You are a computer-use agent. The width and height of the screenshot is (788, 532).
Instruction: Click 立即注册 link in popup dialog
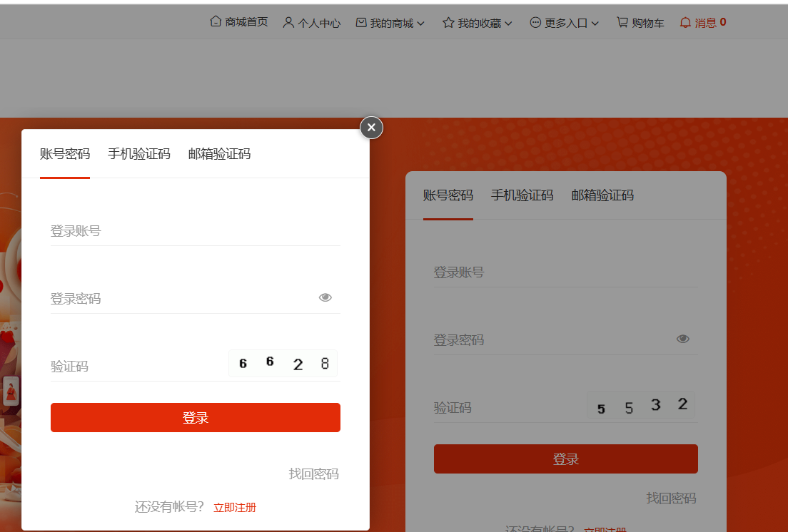tap(235, 508)
